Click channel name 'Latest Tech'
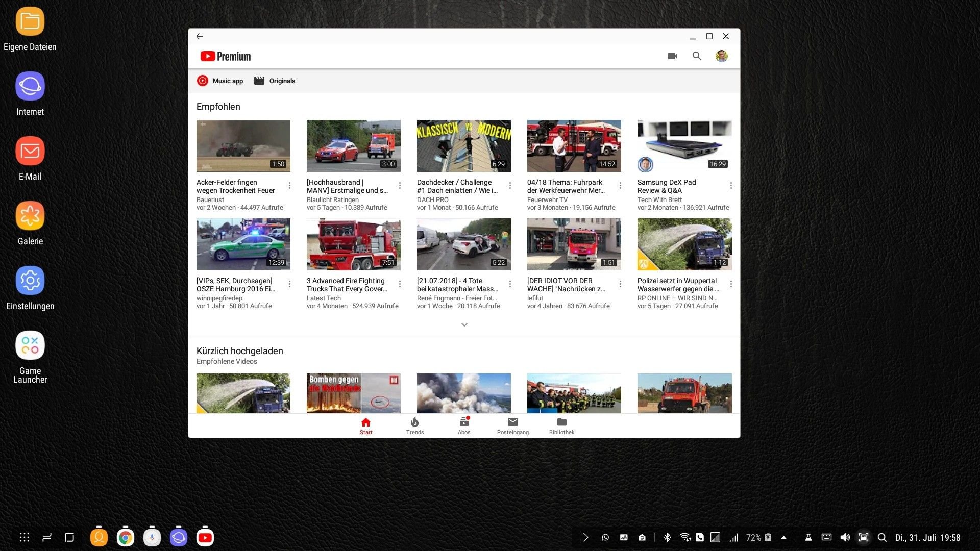This screenshot has height=551, width=980. click(324, 298)
